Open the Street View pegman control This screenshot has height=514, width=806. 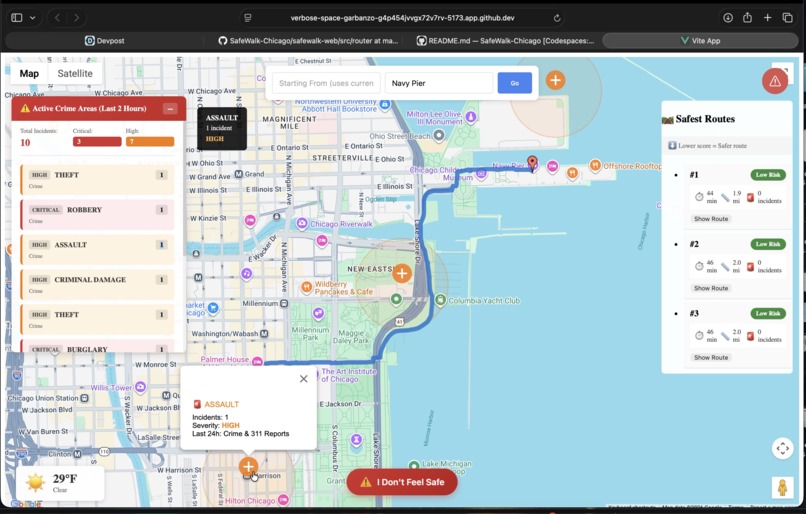tap(782, 487)
